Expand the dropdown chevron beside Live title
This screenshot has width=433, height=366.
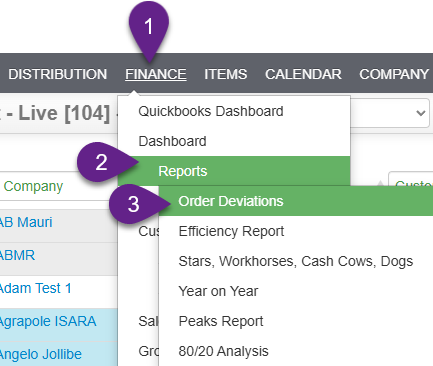point(421,113)
